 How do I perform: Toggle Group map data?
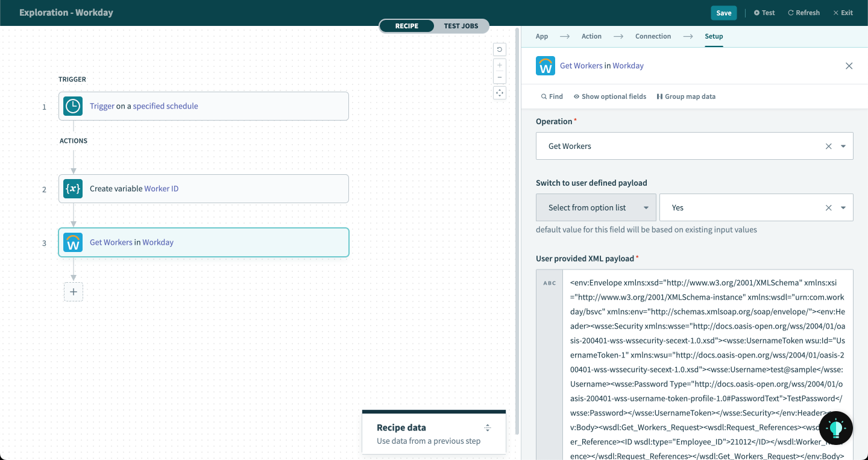pos(686,96)
